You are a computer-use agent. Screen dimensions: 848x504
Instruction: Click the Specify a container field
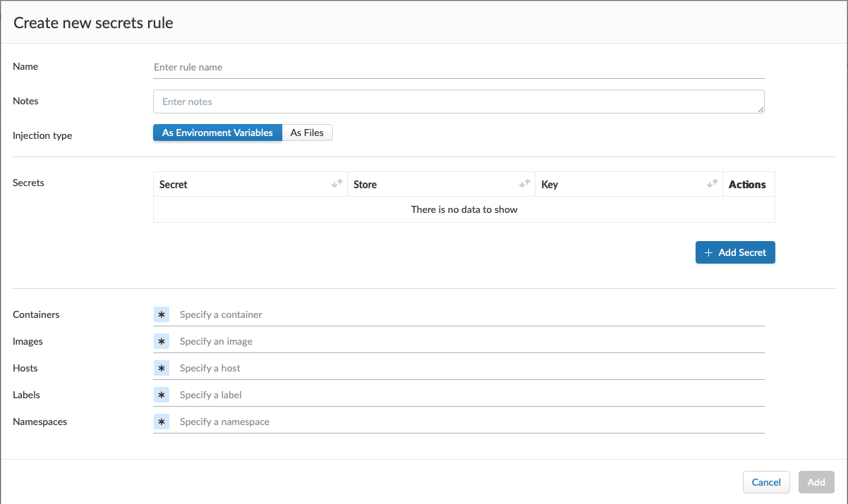[469, 314]
